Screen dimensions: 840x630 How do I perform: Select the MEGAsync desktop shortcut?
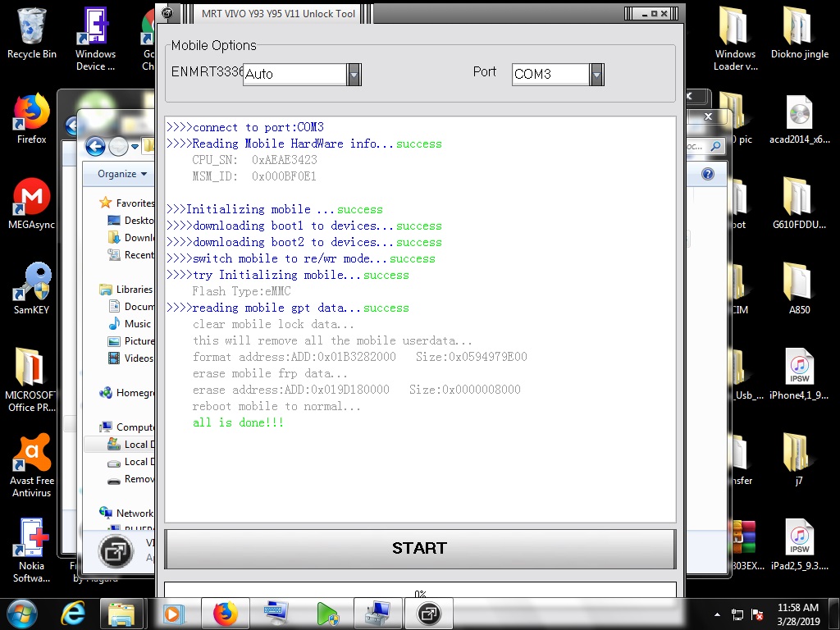pos(32,204)
